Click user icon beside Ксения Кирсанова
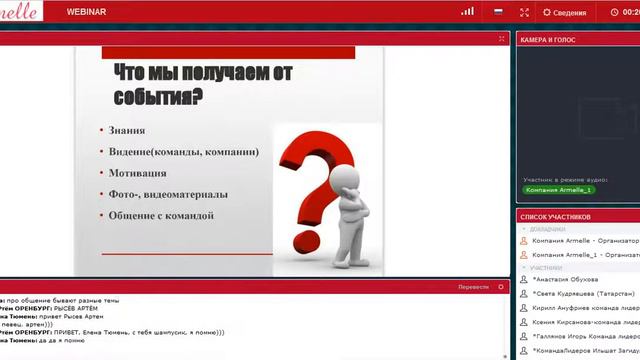The image size is (640, 360). pyautogui.click(x=524, y=322)
